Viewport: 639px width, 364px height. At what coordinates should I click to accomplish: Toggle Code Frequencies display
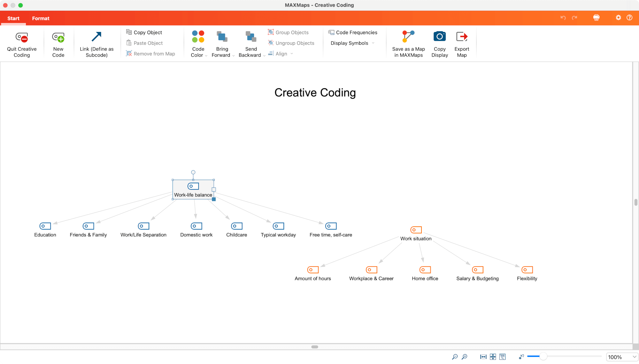pos(353,32)
